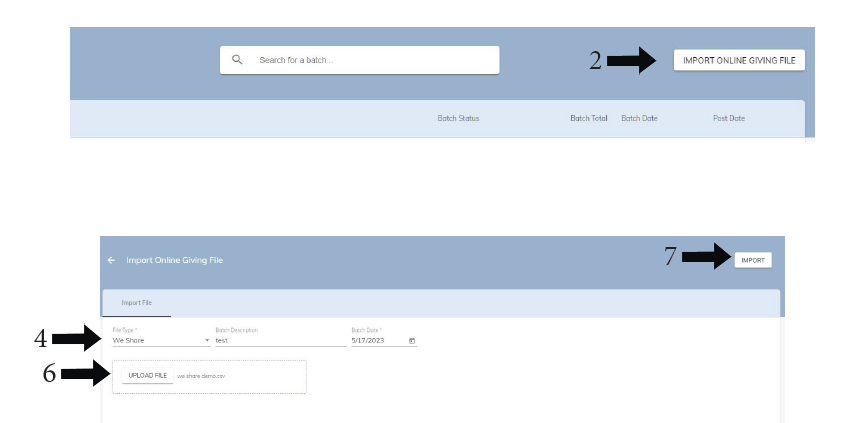
Task: Sort by the Post Date column header
Action: tap(728, 118)
